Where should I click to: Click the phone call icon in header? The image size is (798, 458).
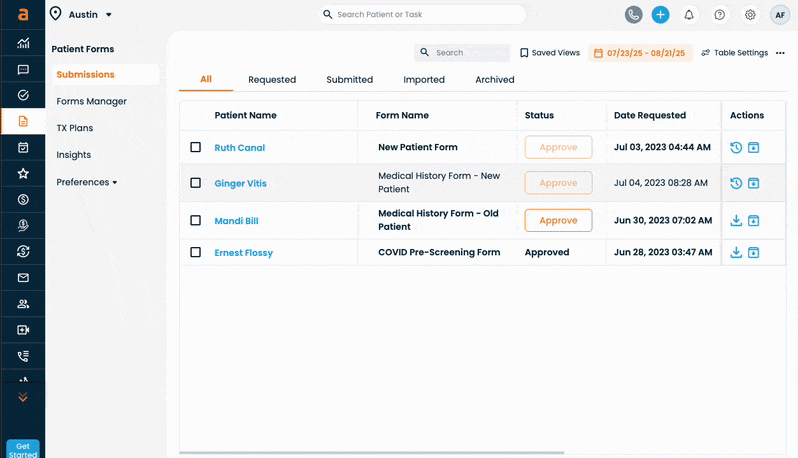pos(633,15)
